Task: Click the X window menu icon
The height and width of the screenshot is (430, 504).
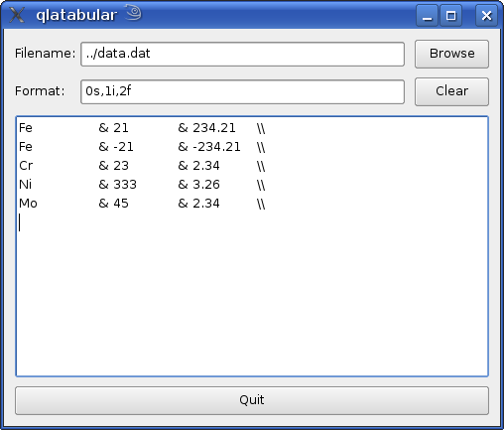Action: [x=17, y=15]
